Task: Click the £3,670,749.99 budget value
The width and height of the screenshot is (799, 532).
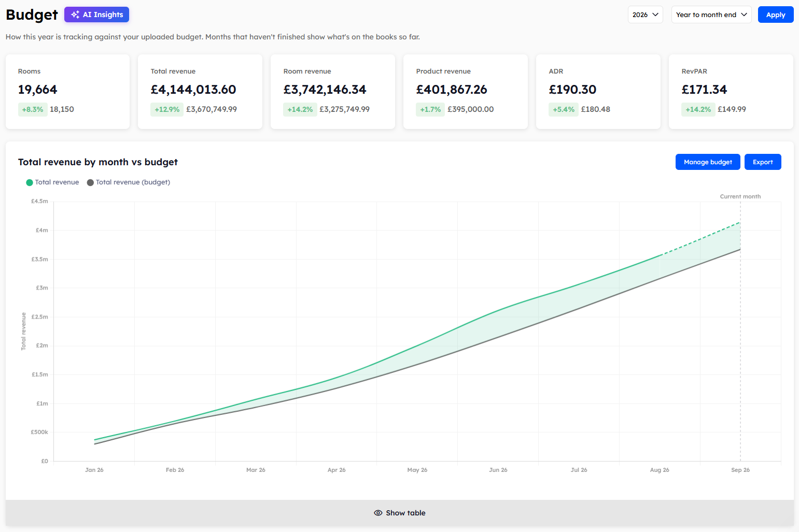Action: pyautogui.click(x=212, y=109)
